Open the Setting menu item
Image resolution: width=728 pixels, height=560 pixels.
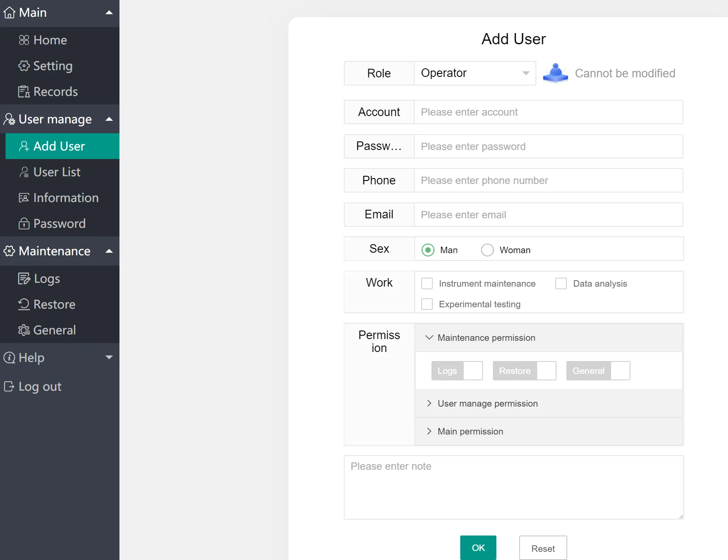click(x=60, y=66)
